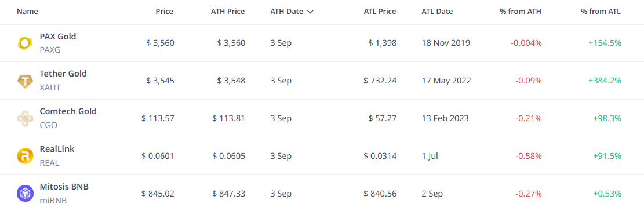
Task: Sort by ATL Date column header
Action: pyautogui.click(x=437, y=12)
